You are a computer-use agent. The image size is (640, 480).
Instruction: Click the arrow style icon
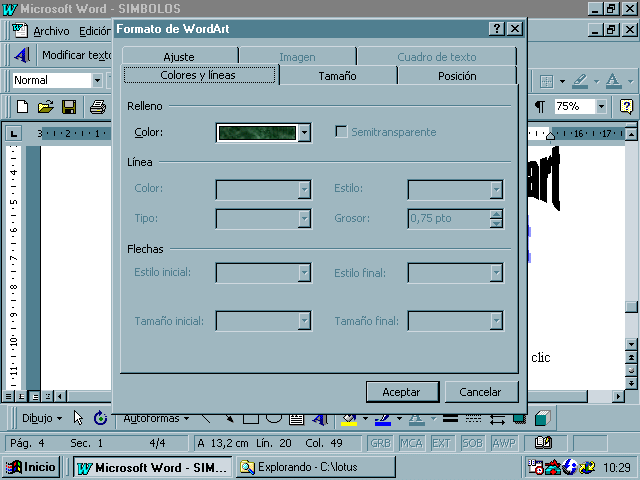pos(497,419)
